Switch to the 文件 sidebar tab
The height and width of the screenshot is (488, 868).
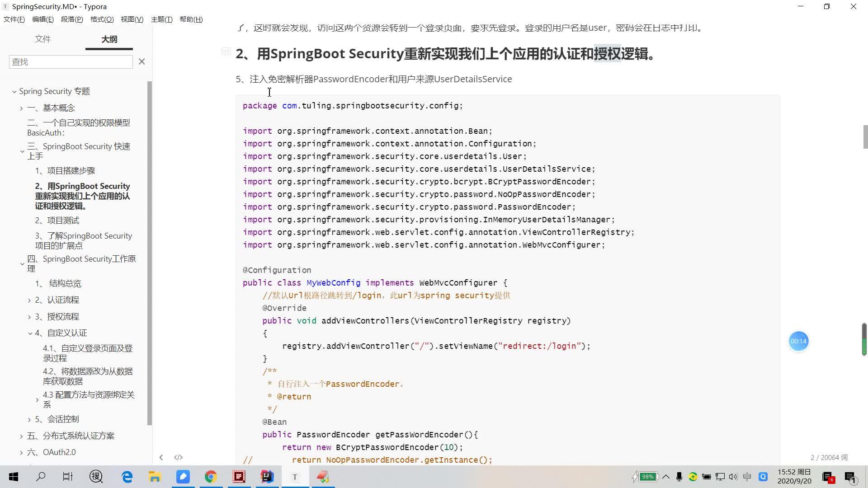[x=42, y=39]
